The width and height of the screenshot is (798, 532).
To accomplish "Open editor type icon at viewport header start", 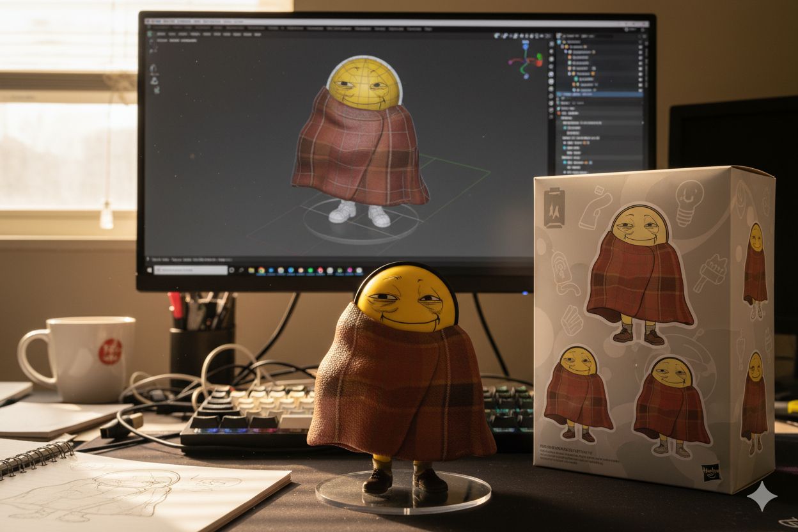I will [x=150, y=34].
